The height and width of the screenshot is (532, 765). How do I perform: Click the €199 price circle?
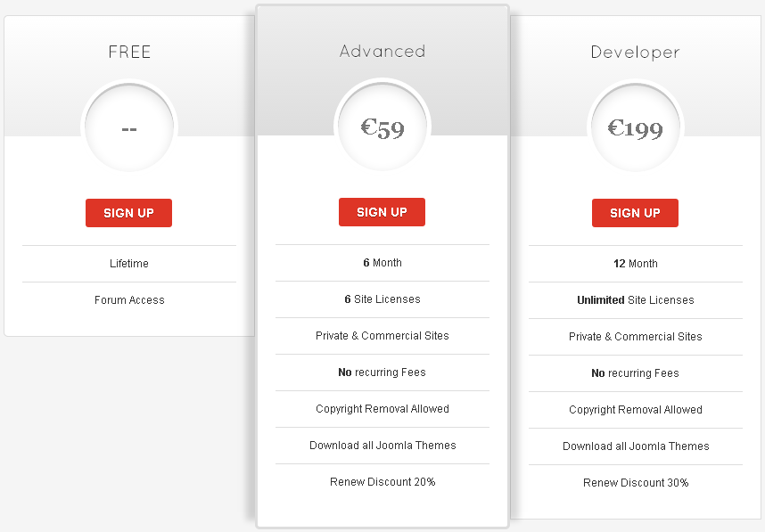(636, 127)
